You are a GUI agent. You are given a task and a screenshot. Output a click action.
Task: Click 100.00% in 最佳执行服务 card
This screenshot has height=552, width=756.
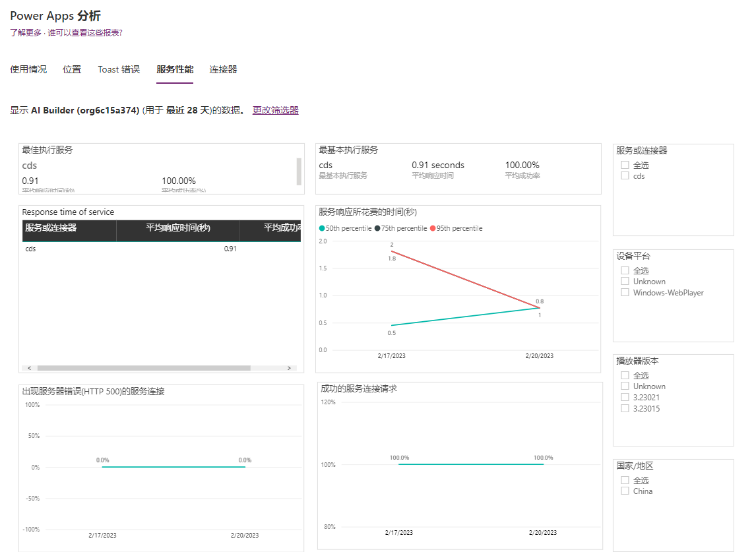point(178,181)
